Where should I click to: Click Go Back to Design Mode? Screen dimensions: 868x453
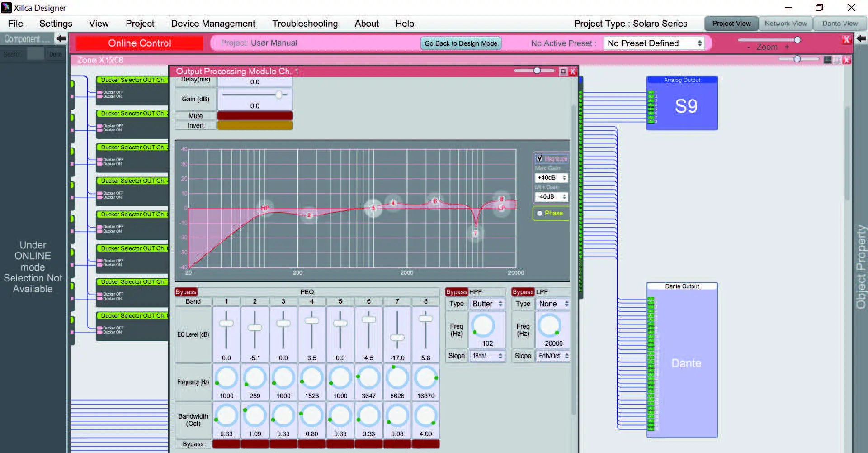[x=461, y=43]
